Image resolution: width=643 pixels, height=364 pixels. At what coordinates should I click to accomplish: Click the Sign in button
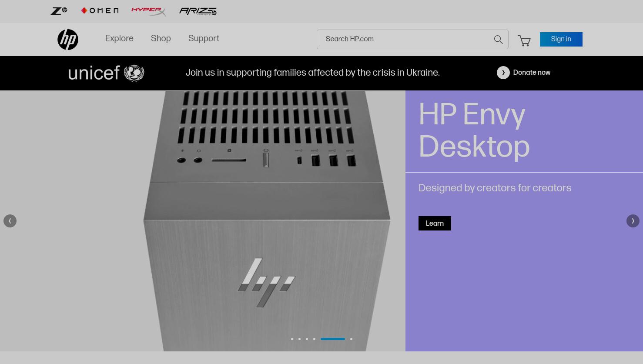pyautogui.click(x=561, y=39)
